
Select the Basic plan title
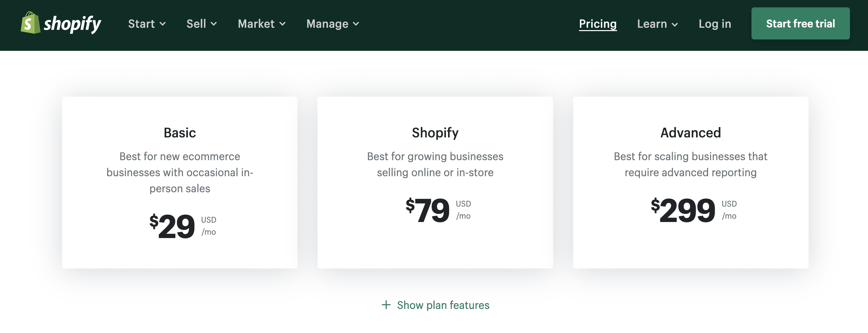click(180, 133)
